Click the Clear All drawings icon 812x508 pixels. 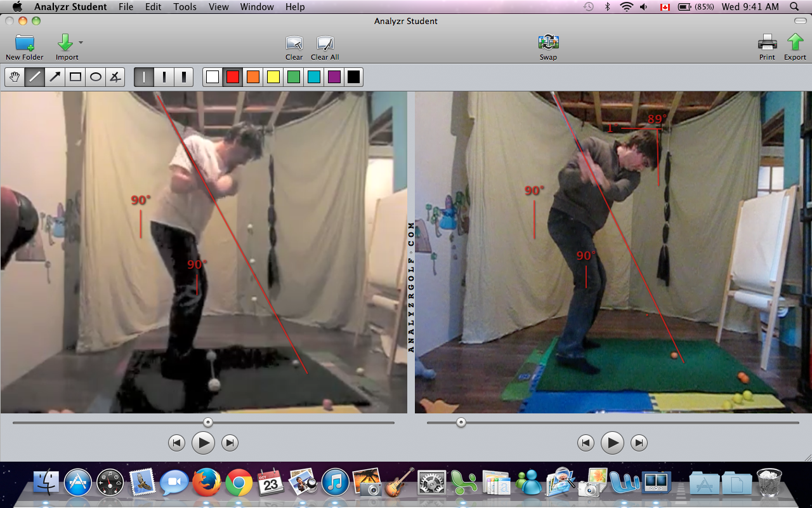[x=325, y=43]
